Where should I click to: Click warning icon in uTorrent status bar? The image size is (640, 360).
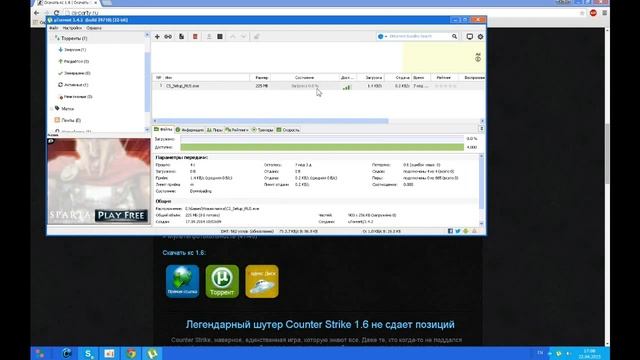click(x=474, y=231)
